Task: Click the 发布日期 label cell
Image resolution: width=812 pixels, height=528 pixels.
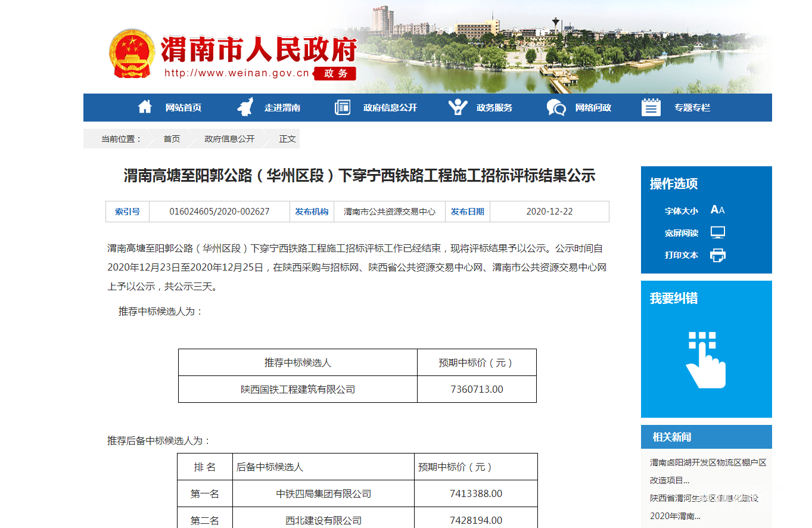Action: pos(468,212)
